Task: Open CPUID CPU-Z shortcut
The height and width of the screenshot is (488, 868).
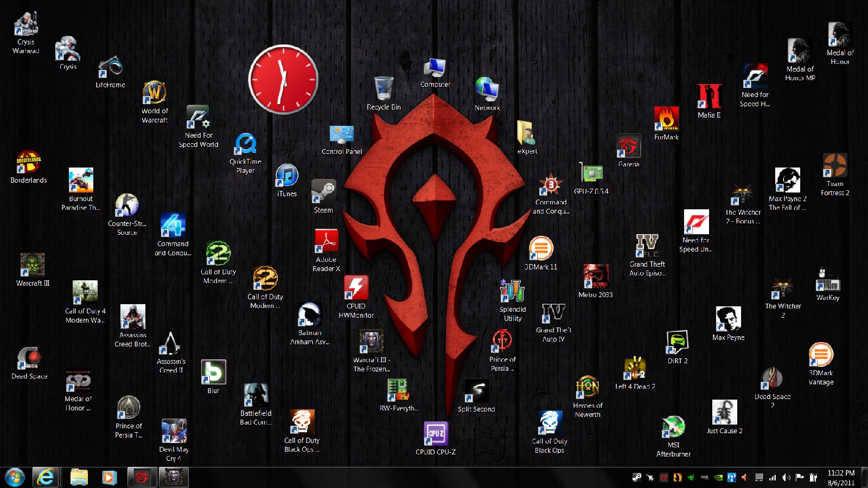Action: 436,439
